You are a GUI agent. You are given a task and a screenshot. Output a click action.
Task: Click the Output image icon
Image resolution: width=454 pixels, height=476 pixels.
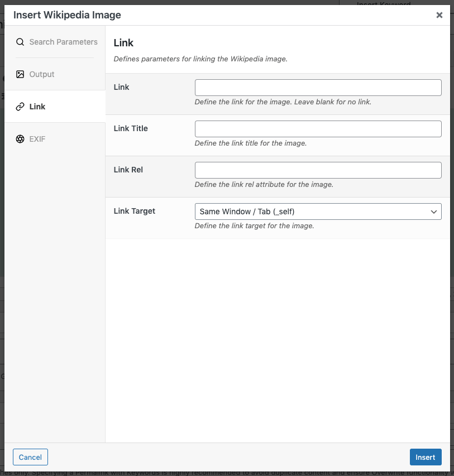coord(20,74)
